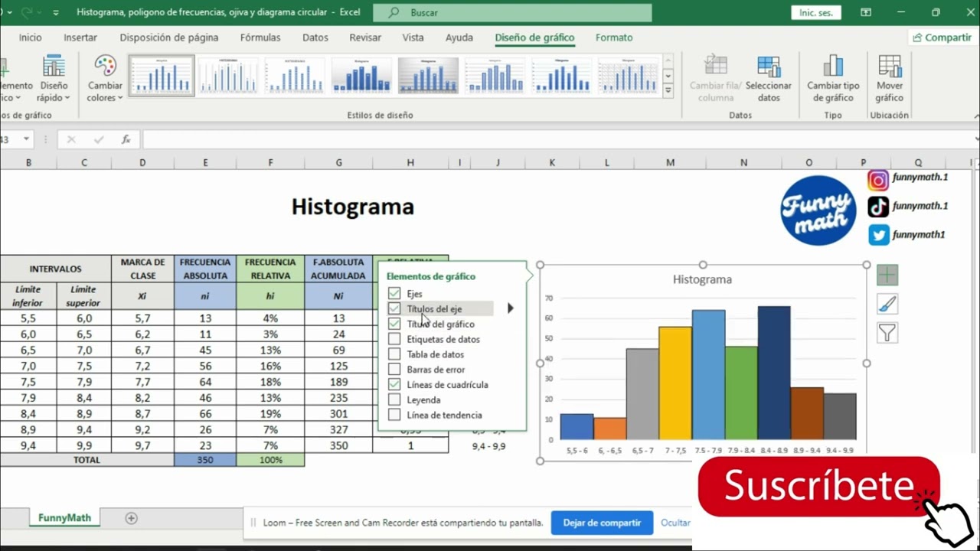Image resolution: width=980 pixels, height=551 pixels.
Task: Open the Name Box dropdown arrow
Action: (x=26, y=139)
